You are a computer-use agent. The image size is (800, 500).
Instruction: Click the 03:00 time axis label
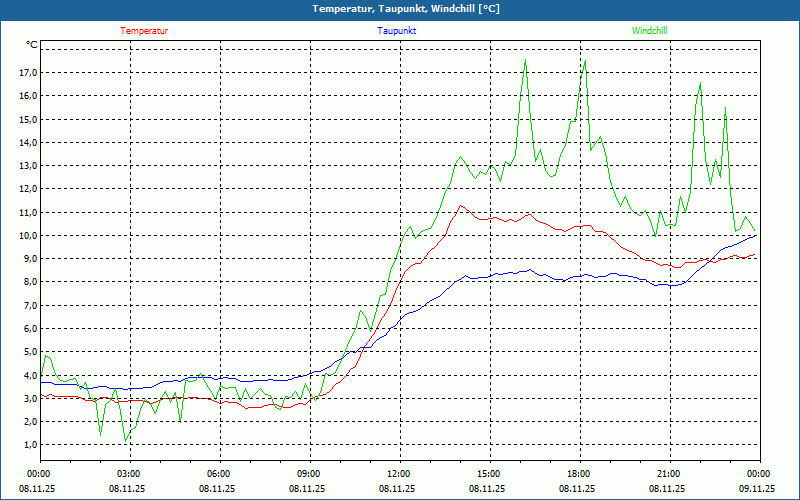coord(129,474)
